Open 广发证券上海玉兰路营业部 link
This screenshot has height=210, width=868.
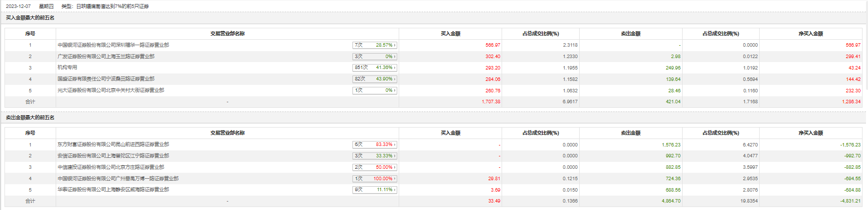[105, 57]
